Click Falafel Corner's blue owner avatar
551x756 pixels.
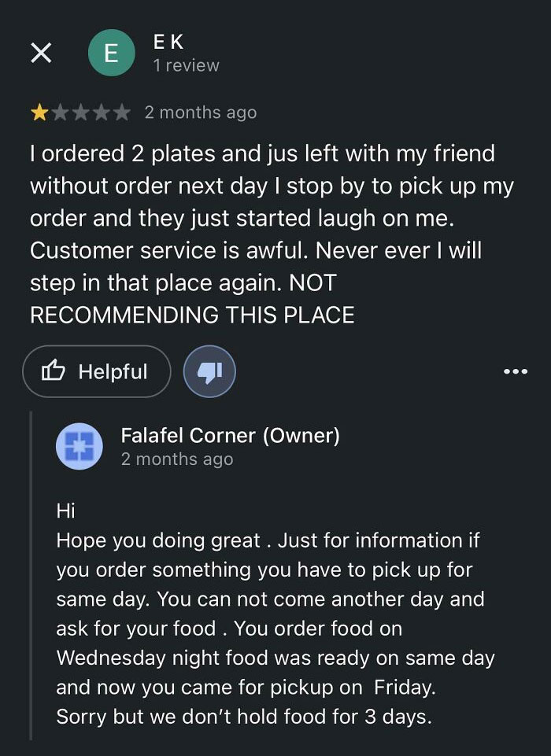tap(80, 446)
